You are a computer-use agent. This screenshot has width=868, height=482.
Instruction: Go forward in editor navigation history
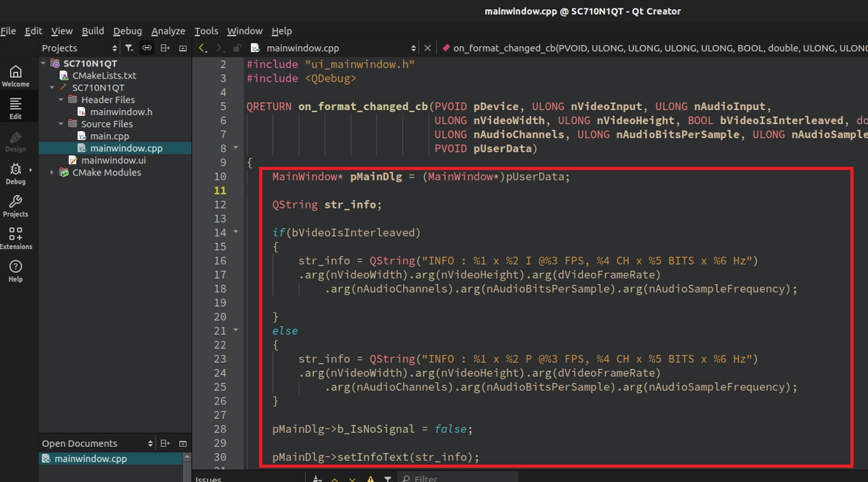pyautogui.click(x=219, y=48)
